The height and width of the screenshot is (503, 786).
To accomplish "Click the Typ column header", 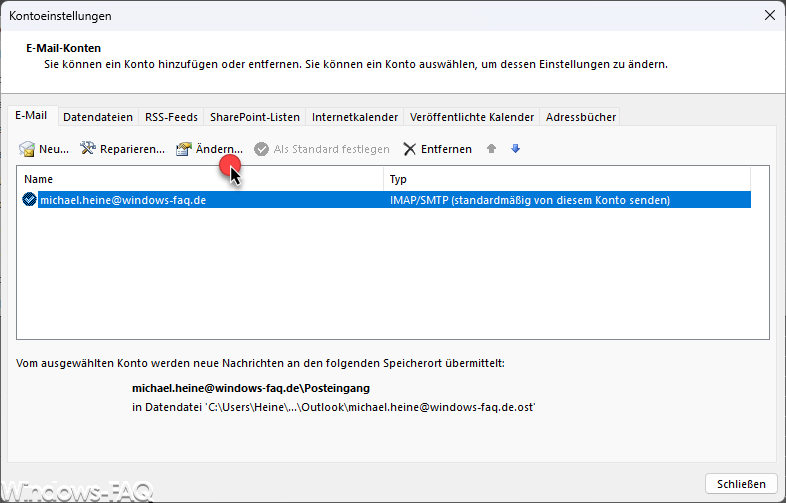I will (x=567, y=179).
